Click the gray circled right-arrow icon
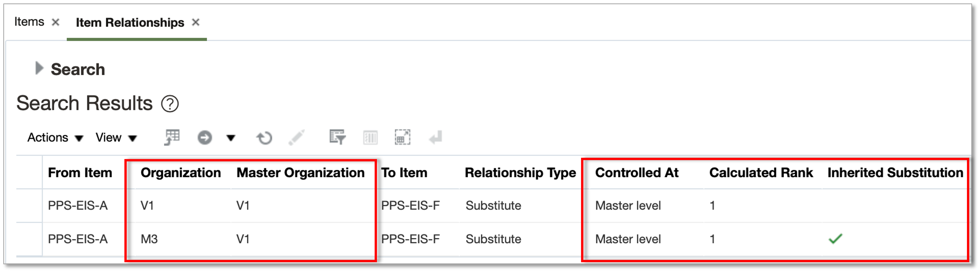The image size is (980, 272). [205, 137]
